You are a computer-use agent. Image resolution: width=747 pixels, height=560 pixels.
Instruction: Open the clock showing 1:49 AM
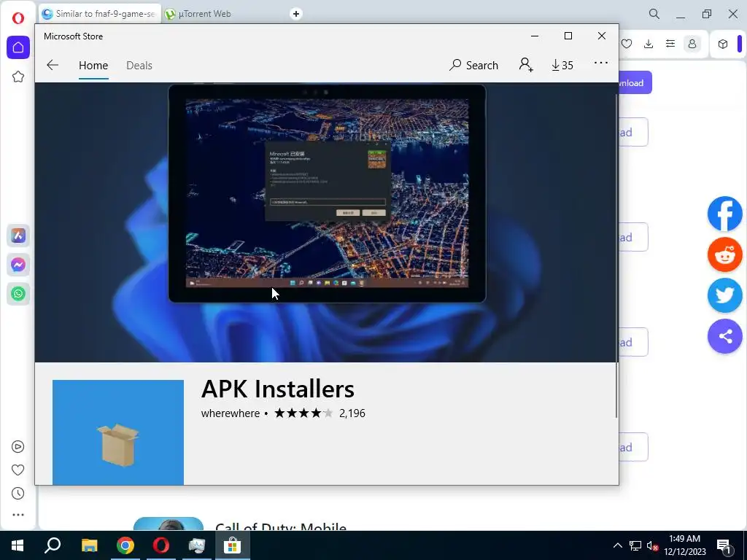(x=684, y=545)
